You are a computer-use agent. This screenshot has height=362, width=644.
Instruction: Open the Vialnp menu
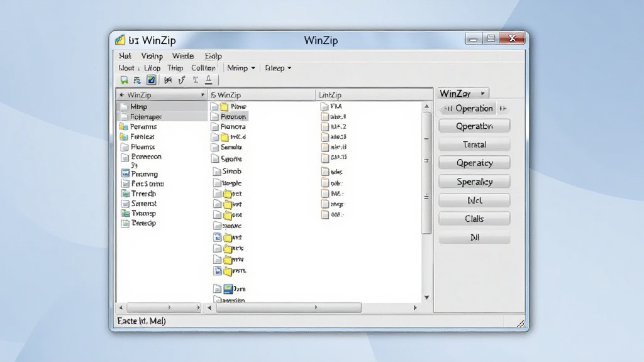pos(152,56)
